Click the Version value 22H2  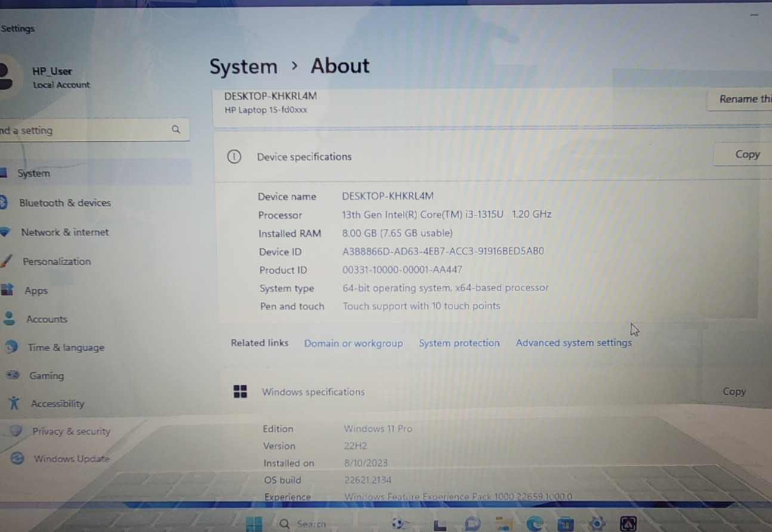(356, 446)
